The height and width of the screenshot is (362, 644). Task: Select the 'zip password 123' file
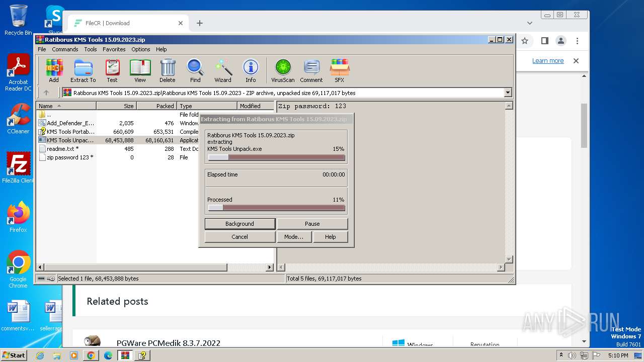pos(118,157)
